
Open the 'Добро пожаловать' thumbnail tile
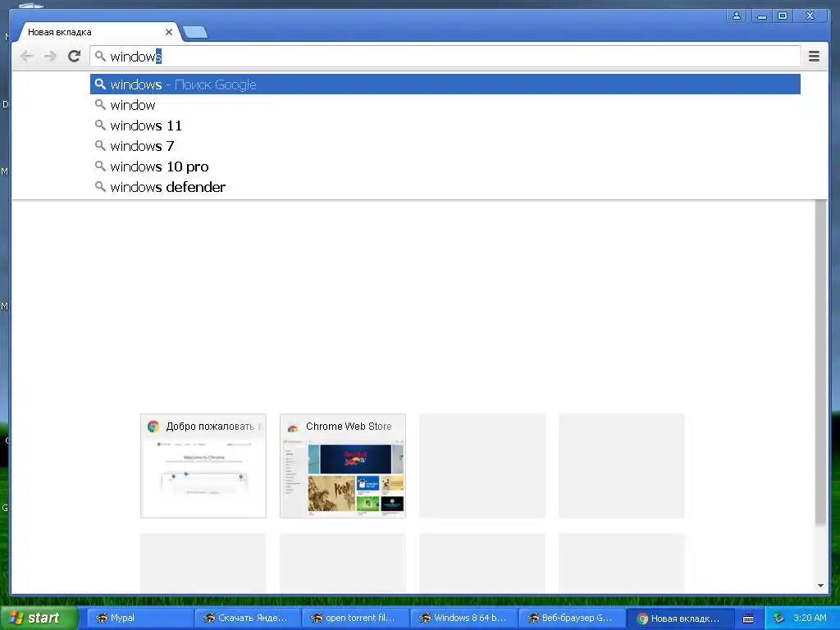pyautogui.click(x=203, y=466)
